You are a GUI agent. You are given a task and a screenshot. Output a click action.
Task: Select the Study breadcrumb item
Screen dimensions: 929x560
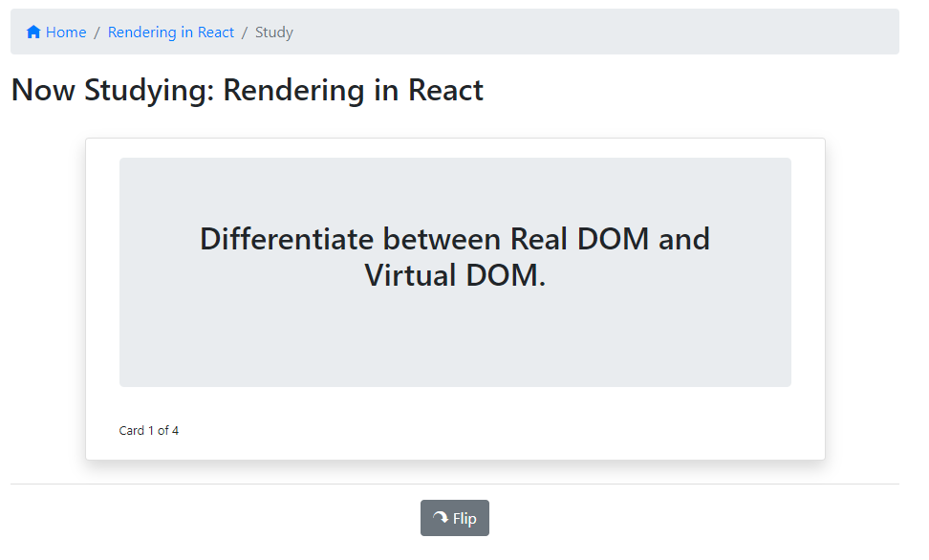tap(274, 32)
